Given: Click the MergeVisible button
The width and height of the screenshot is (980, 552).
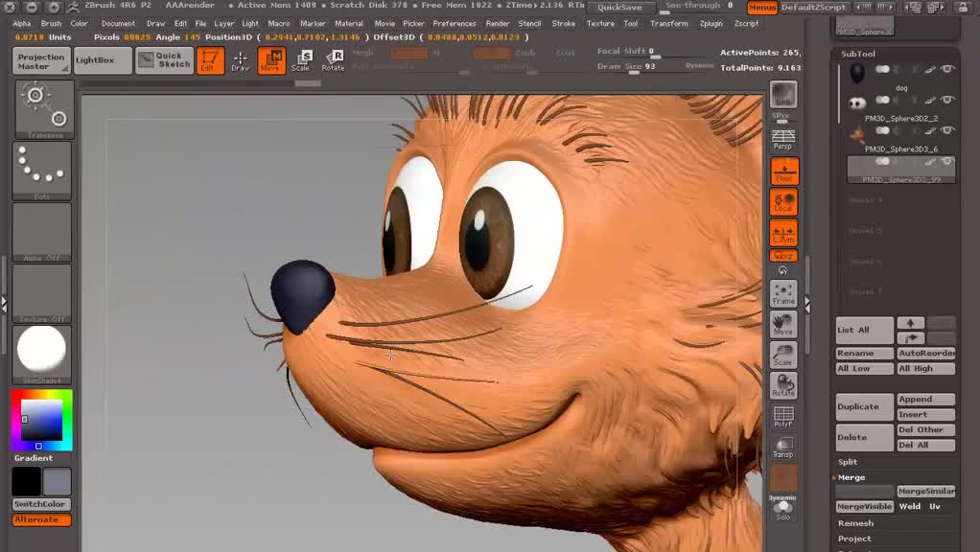Looking at the screenshot, I should click(864, 507).
